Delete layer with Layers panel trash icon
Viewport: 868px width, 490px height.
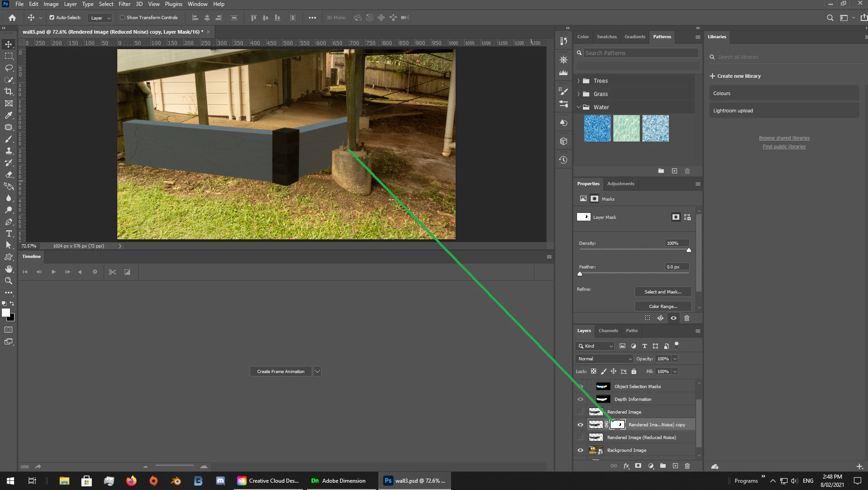[x=687, y=466]
